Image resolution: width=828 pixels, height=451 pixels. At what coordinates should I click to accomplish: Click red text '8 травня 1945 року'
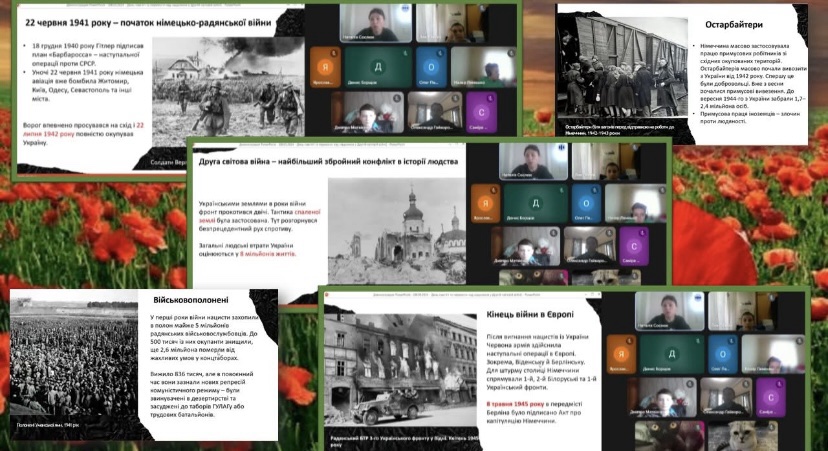click(x=515, y=404)
